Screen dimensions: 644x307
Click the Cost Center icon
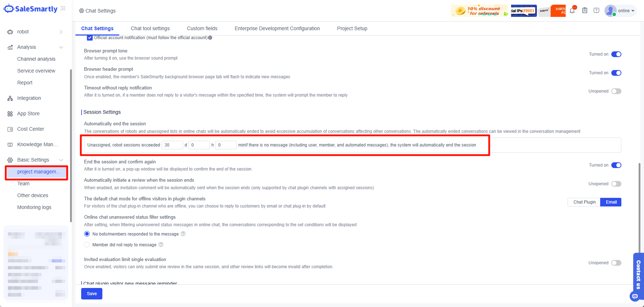click(10, 129)
